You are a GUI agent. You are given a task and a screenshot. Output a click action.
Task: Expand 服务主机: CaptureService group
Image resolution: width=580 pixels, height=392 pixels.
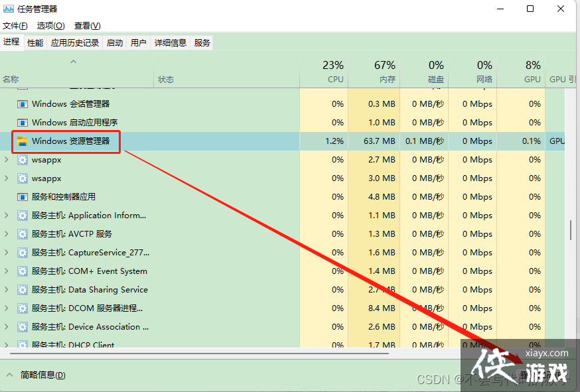(x=7, y=253)
